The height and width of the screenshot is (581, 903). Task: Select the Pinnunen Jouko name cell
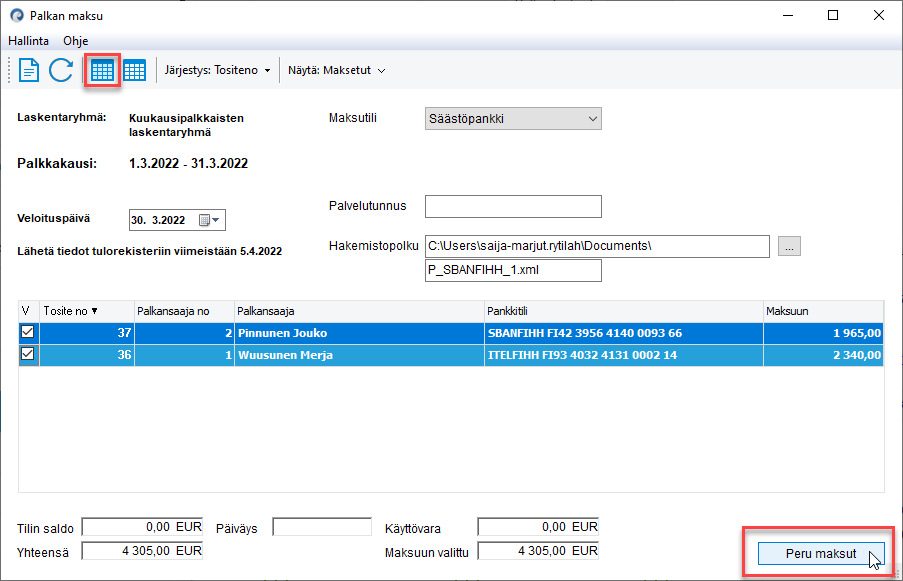point(359,333)
